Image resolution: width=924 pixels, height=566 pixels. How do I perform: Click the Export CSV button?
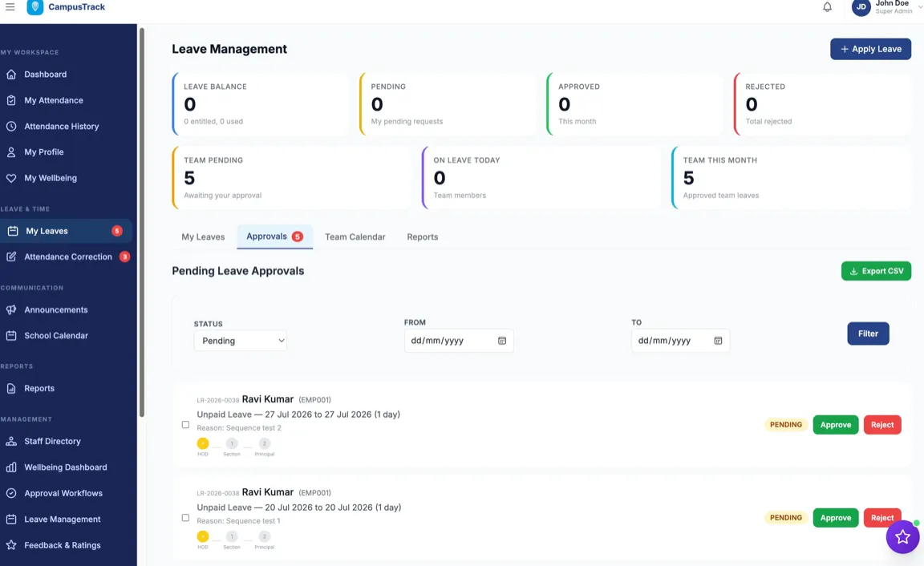click(x=876, y=270)
